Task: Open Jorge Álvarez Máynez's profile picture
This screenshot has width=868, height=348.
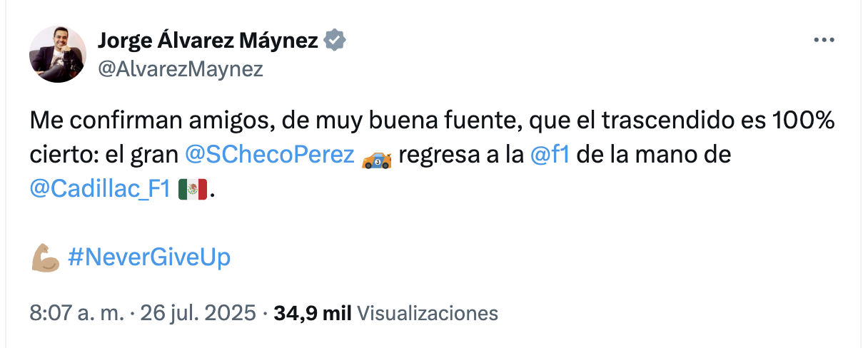Action: pyautogui.click(x=57, y=55)
